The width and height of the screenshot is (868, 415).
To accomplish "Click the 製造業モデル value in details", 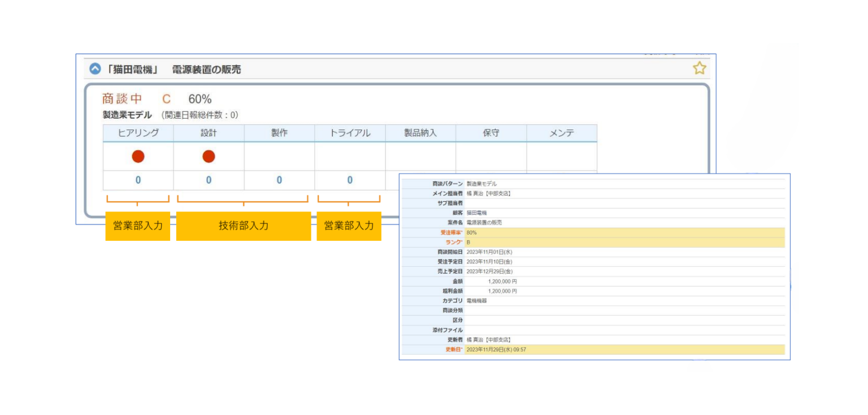I will pyautogui.click(x=482, y=184).
